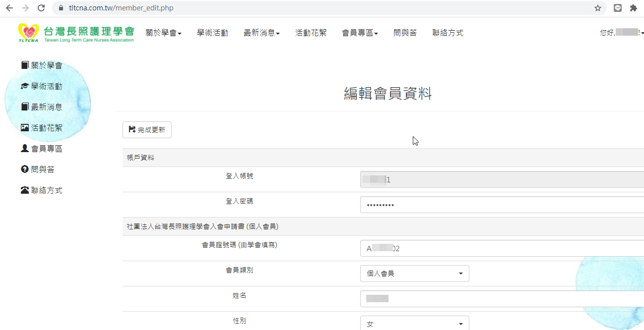The height and width of the screenshot is (330, 644).
Task: Click the 完成更新 save button
Action: point(147,130)
